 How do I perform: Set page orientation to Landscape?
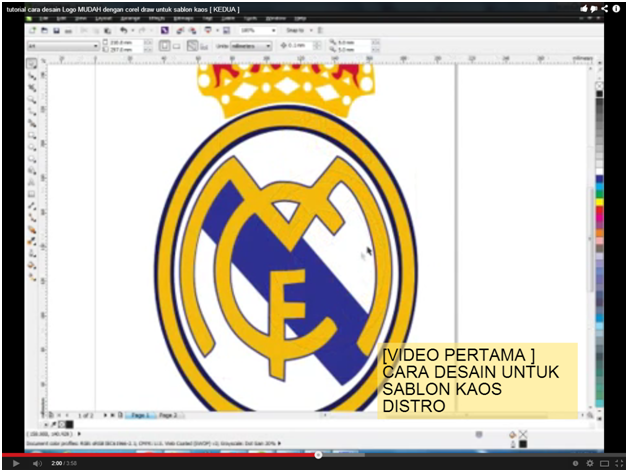tap(177, 46)
